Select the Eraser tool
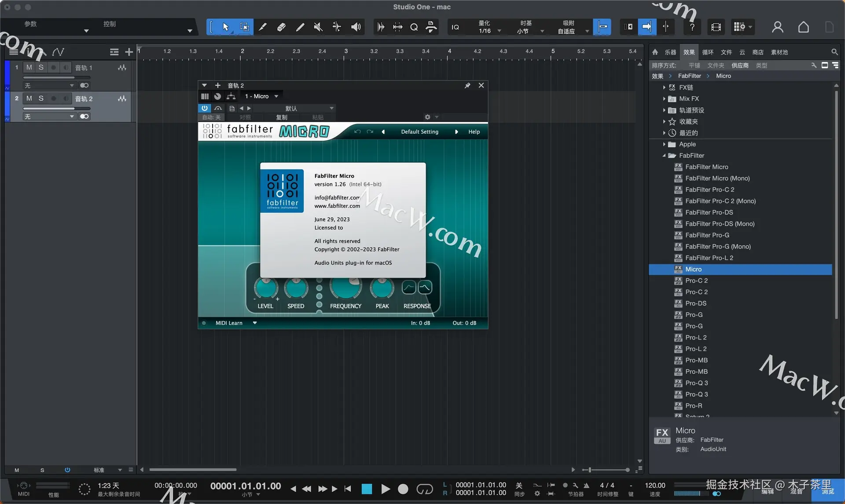 click(281, 27)
